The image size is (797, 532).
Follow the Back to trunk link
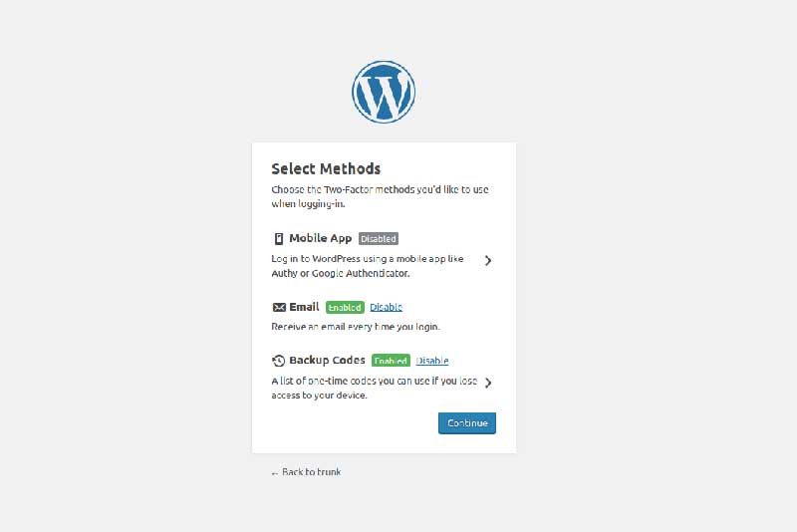point(306,472)
